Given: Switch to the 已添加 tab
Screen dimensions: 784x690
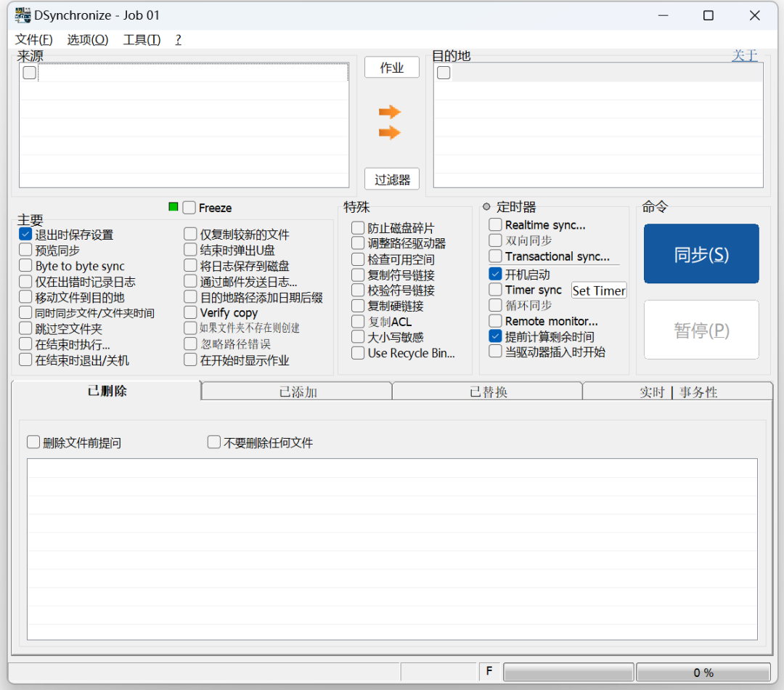Looking at the screenshot, I should 298,391.
